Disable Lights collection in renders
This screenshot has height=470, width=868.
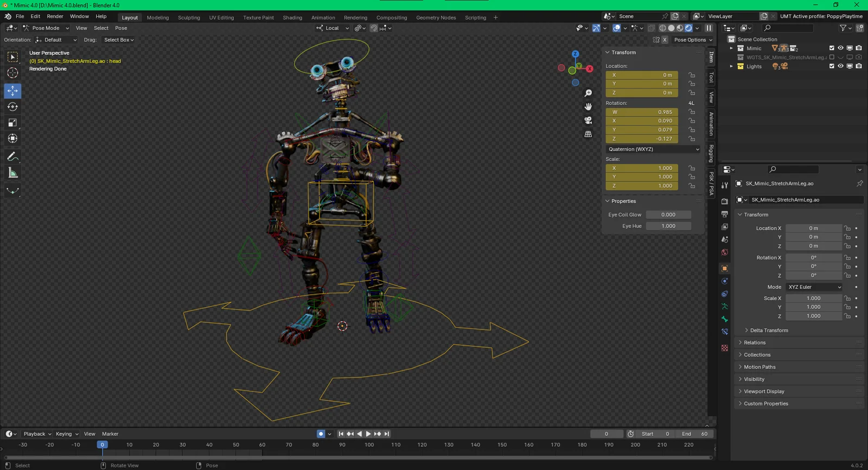pyautogui.click(x=859, y=66)
